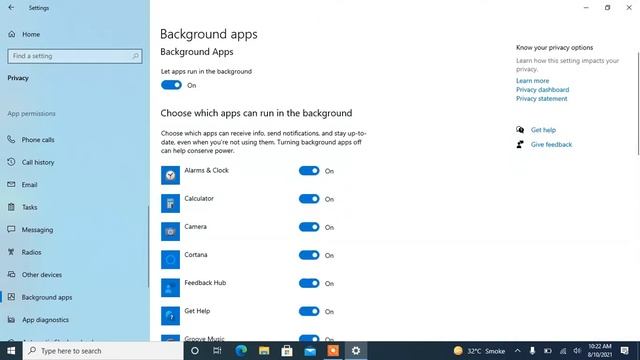Open Task View on taskbar

coord(217,351)
